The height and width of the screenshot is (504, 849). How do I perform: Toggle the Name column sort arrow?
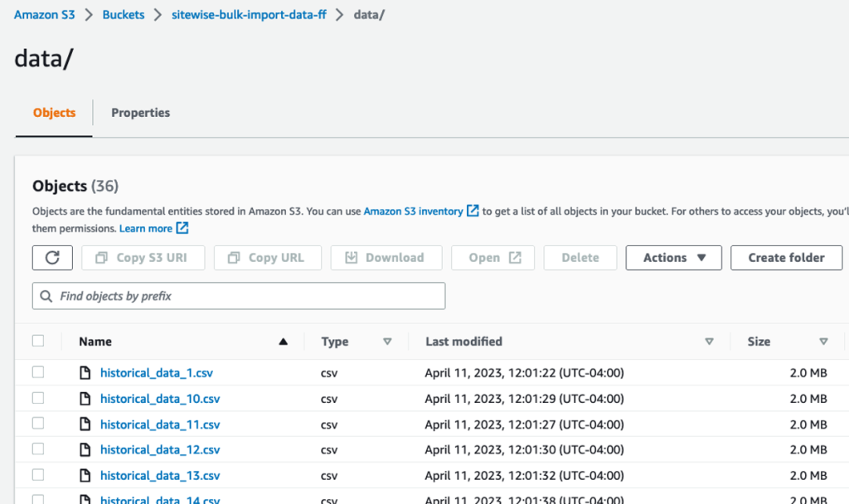pyautogui.click(x=283, y=341)
